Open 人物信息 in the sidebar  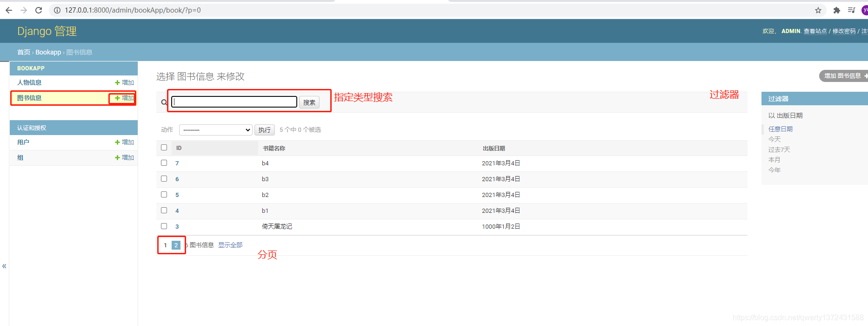coord(29,82)
